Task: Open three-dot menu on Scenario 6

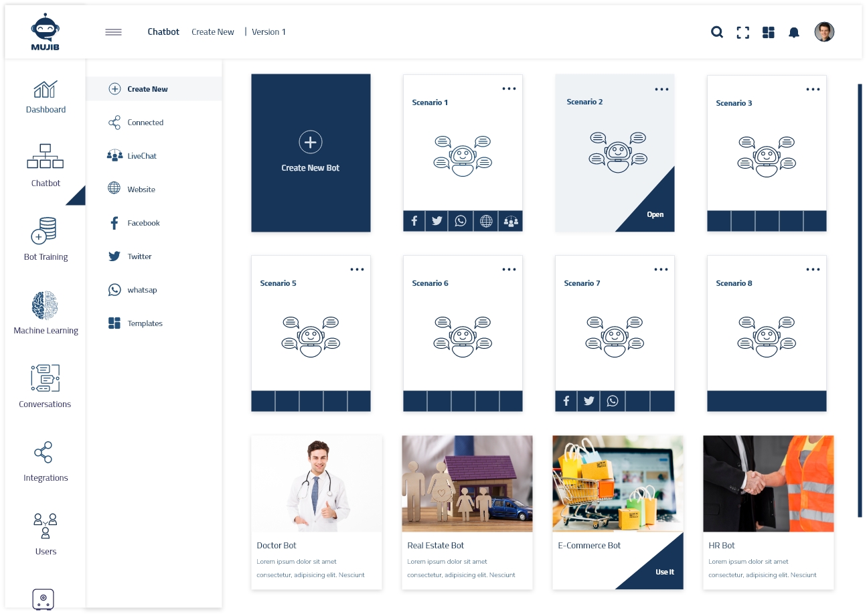Action: click(509, 269)
